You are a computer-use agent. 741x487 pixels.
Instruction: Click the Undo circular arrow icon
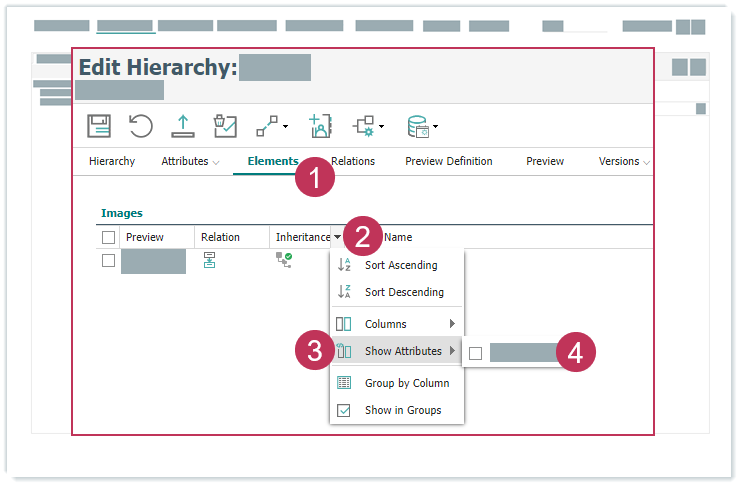[x=141, y=126]
